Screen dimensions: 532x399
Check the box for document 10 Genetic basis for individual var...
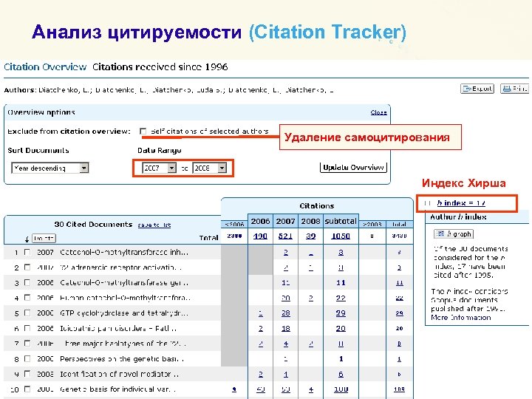27,389
